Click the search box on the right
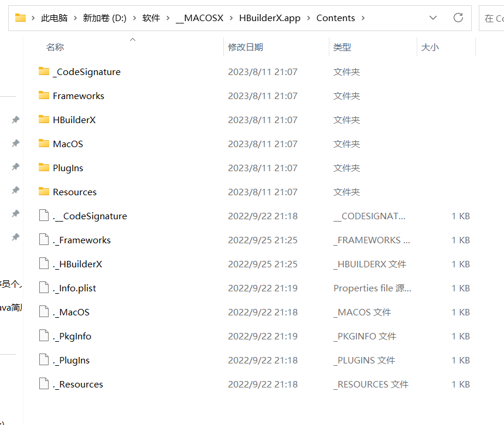The image size is (504, 425). point(492,18)
